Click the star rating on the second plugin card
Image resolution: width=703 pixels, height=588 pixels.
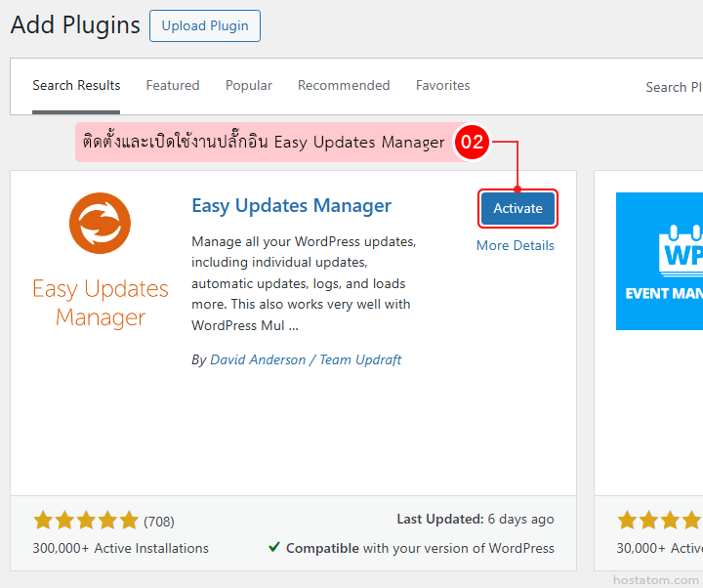click(660, 521)
